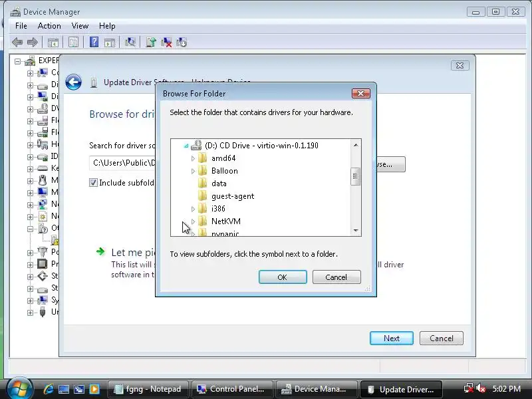
Task: Click the Forward arrow in Device Manager toolbar
Action: pyautogui.click(x=33, y=43)
